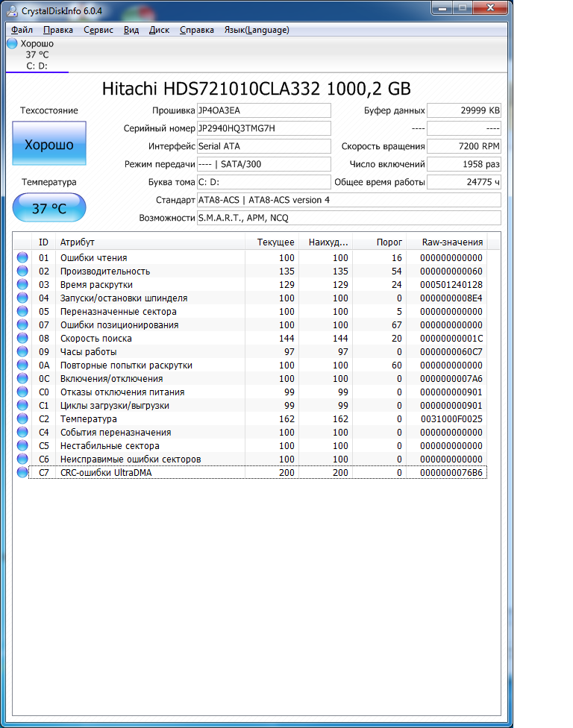Open the Вид menu
The height and width of the screenshot is (728, 573).
click(x=131, y=30)
